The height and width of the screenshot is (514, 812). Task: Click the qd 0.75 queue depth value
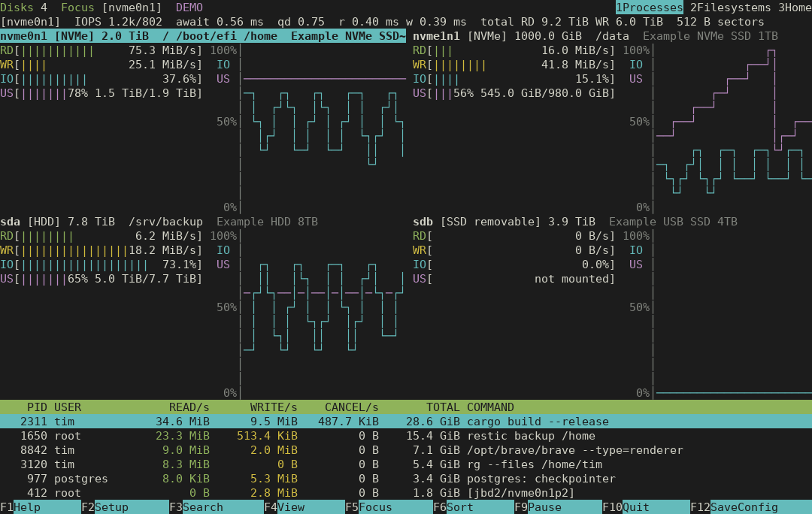pyautogui.click(x=301, y=22)
